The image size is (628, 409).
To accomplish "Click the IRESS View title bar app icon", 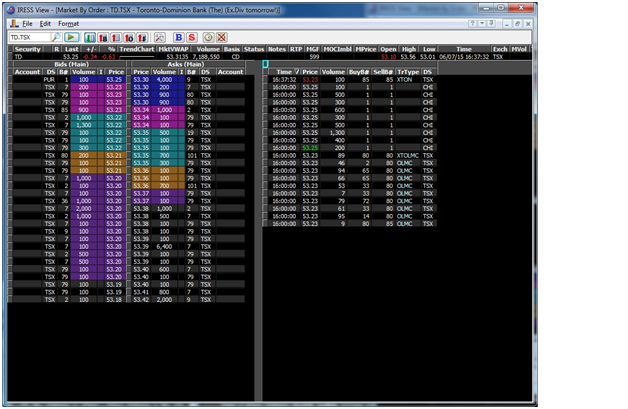I will pyautogui.click(x=11, y=10).
